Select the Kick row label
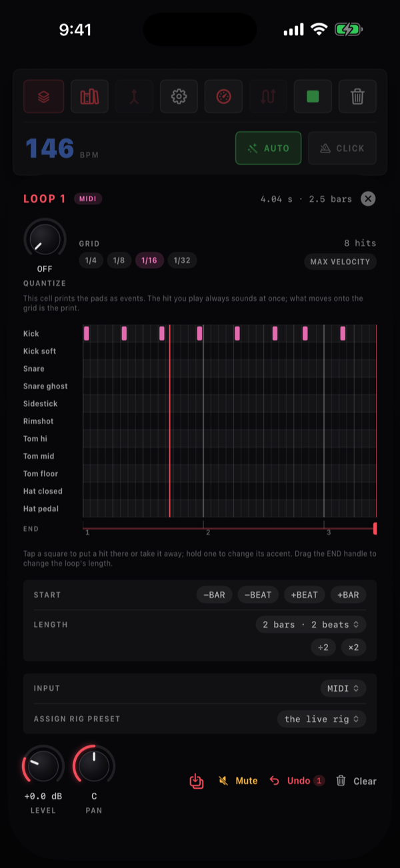Viewport: 400px width, 868px height. [31, 334]
